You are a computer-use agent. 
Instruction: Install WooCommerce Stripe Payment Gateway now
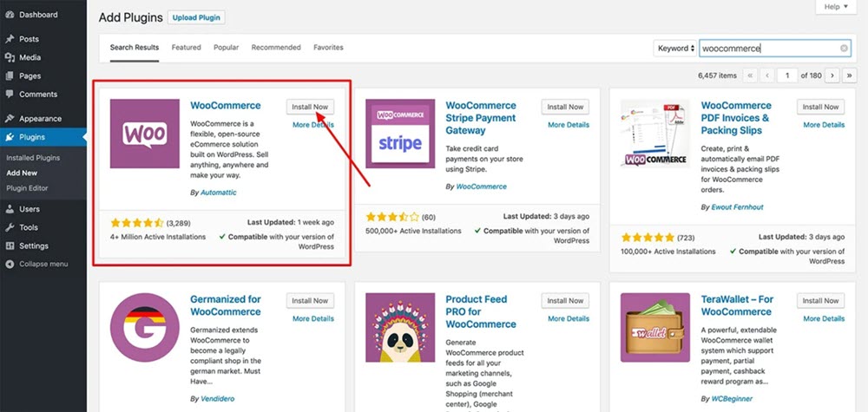[565, 107]
